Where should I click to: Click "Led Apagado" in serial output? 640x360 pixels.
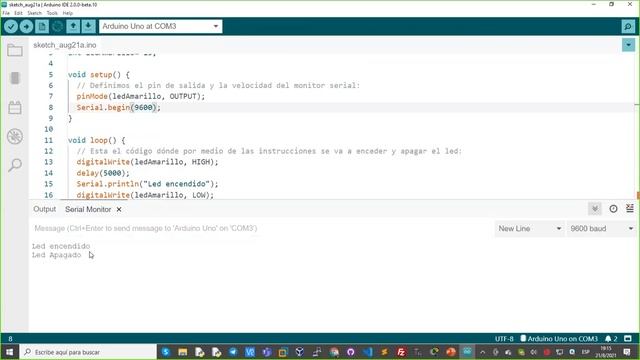56,255
